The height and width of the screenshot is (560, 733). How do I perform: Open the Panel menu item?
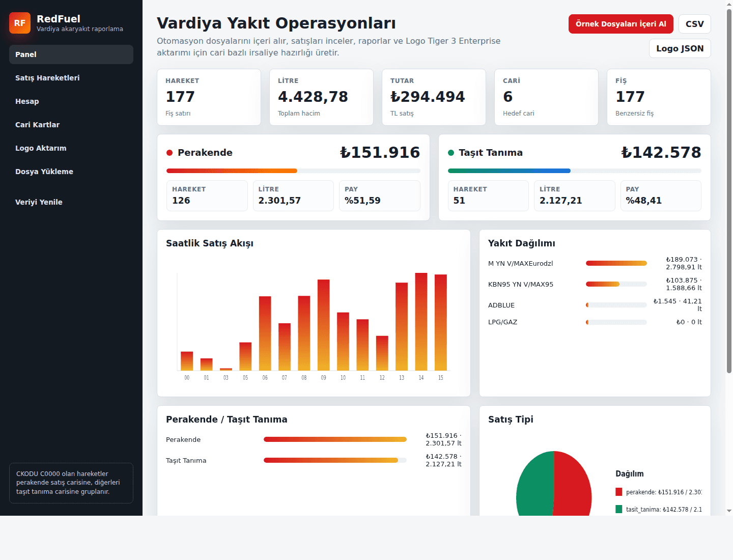pyautogui.click(x=71, y=54)
